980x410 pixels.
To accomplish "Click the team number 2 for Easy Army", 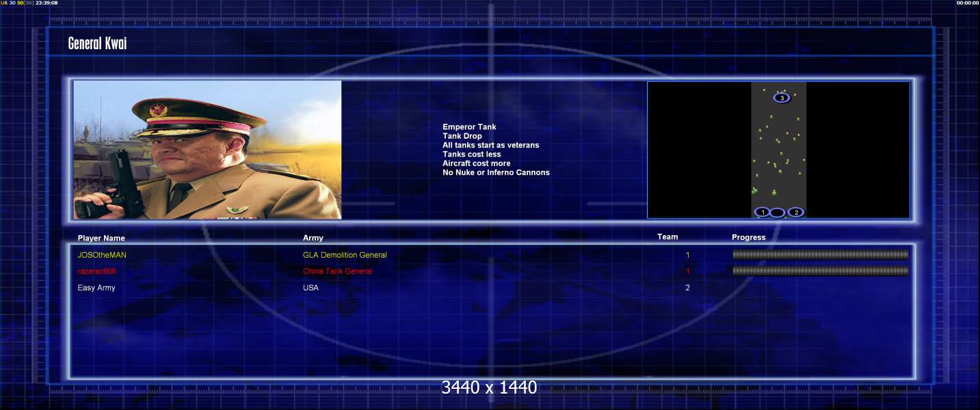I will tap(688, 288).
